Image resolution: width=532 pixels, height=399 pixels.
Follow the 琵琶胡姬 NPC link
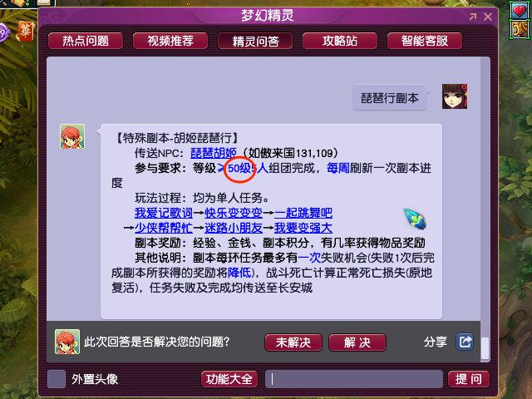click(214, 153)
